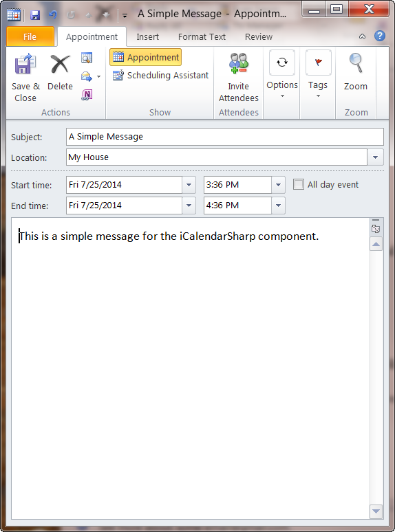Open the Help question mark icon
395x532 pixels.
[380, 36]
